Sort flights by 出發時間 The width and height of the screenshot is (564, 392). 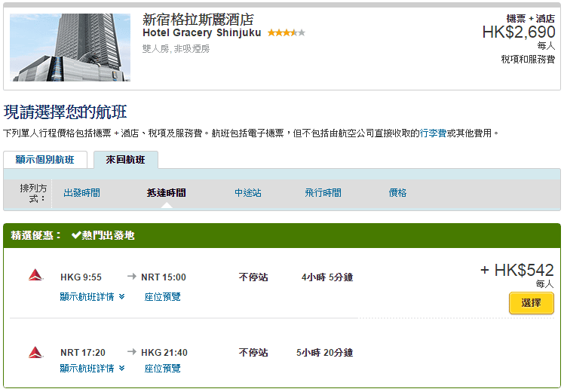(81, 193)
